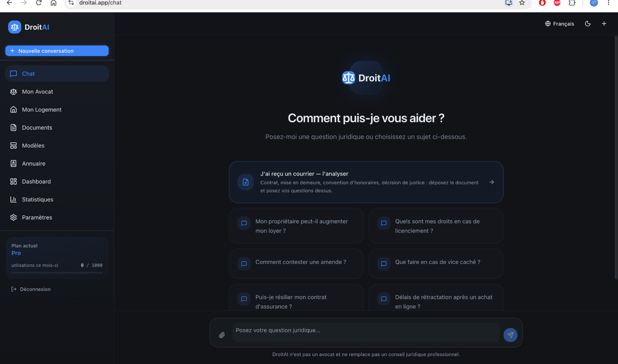Select 'Comment contester une amende ?'
This screenshot has width=618, height=364.
coord(296,264)
